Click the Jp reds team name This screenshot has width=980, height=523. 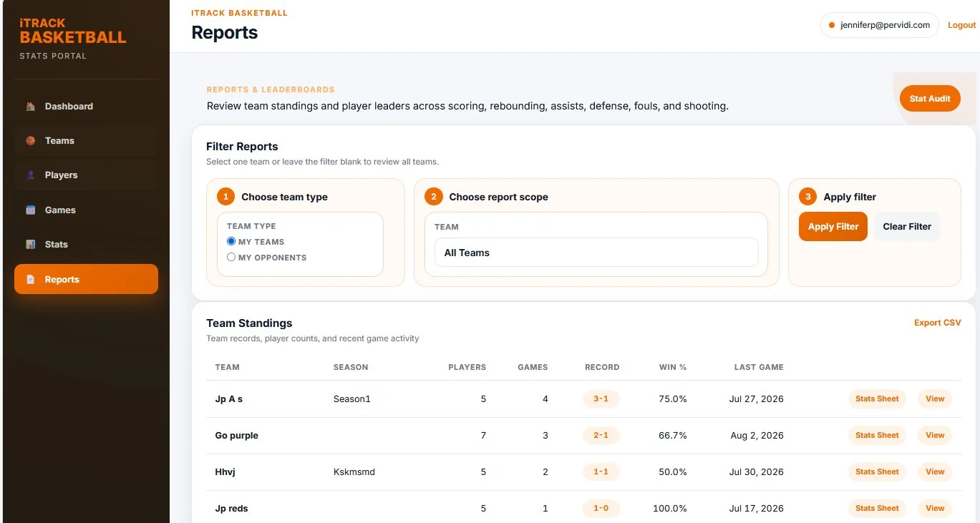232,509
